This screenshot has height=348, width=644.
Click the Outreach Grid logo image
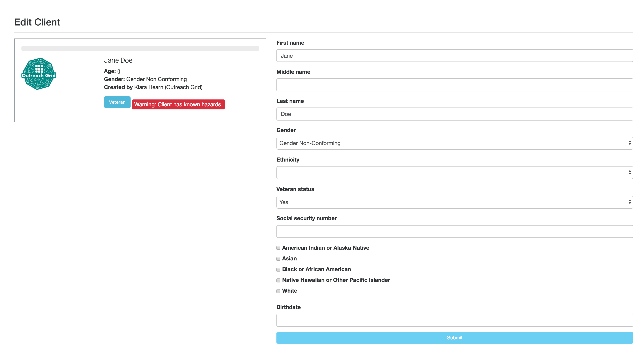tap(39, 74)
